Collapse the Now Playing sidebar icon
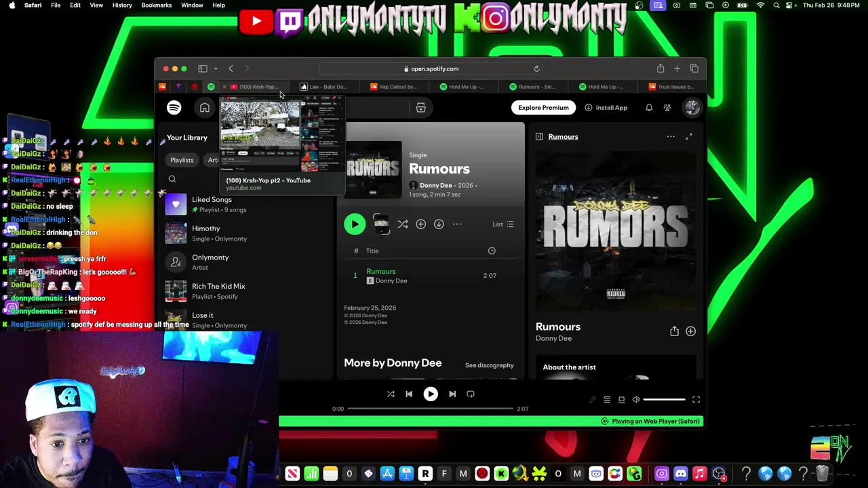Image resolution: width=868 pixels, height=488 pixels. pos(539,137)
